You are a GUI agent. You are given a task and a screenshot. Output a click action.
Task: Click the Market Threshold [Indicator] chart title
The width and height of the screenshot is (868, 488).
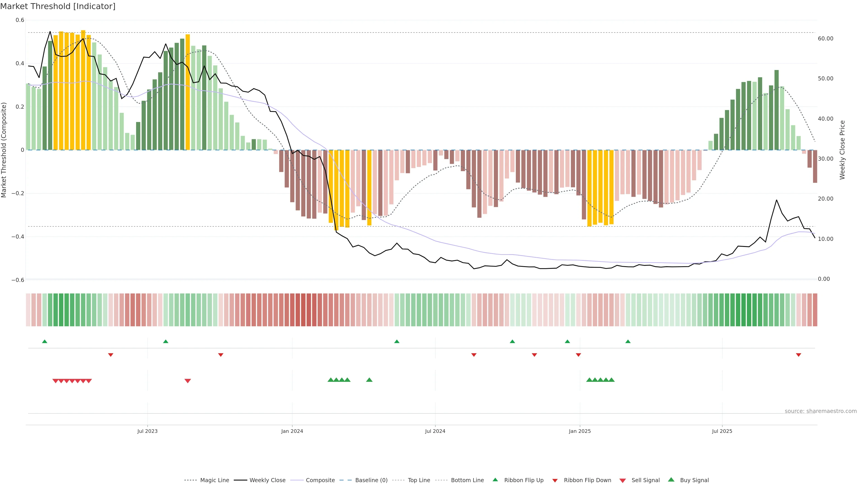click(58, 6)
